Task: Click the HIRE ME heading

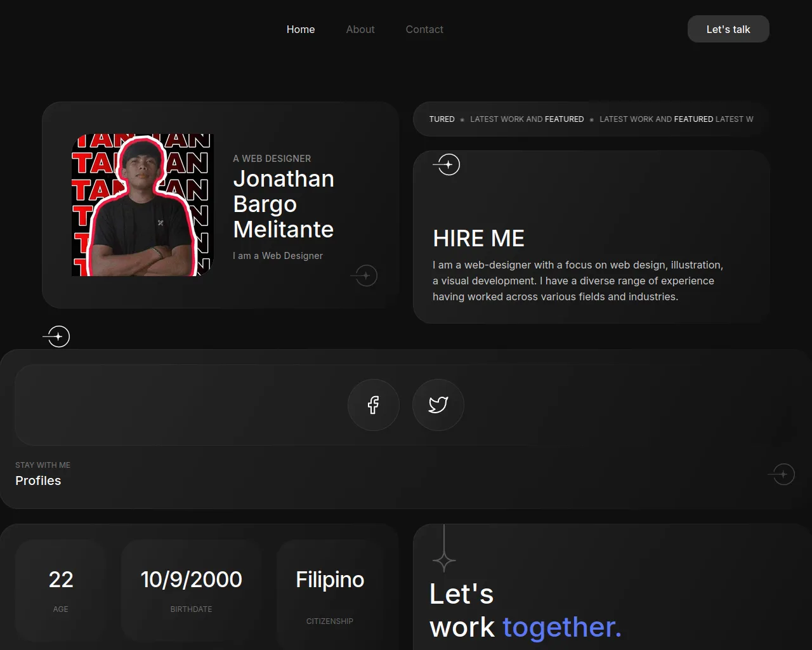Action: pyautogui.click(x=479, y=238)
